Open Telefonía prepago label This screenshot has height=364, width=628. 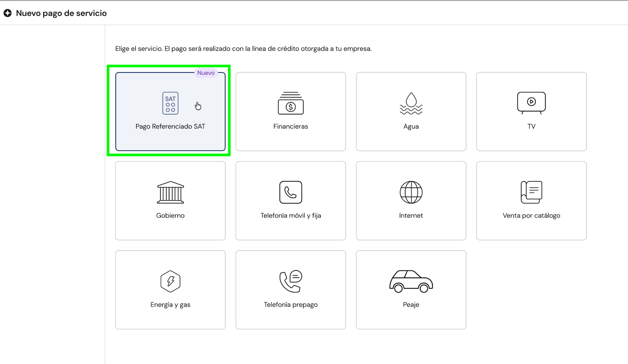click(291, 305)
